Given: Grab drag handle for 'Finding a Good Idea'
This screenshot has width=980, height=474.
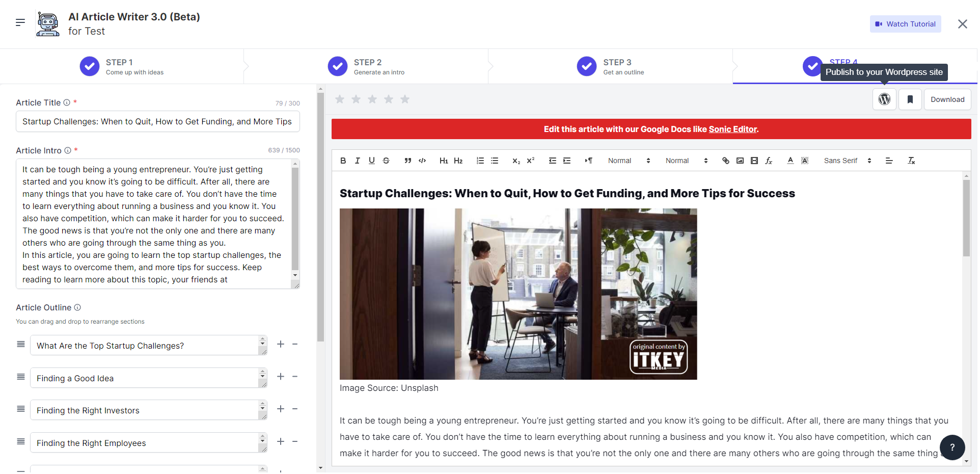Looking at the screenshot, I should 21,377.
